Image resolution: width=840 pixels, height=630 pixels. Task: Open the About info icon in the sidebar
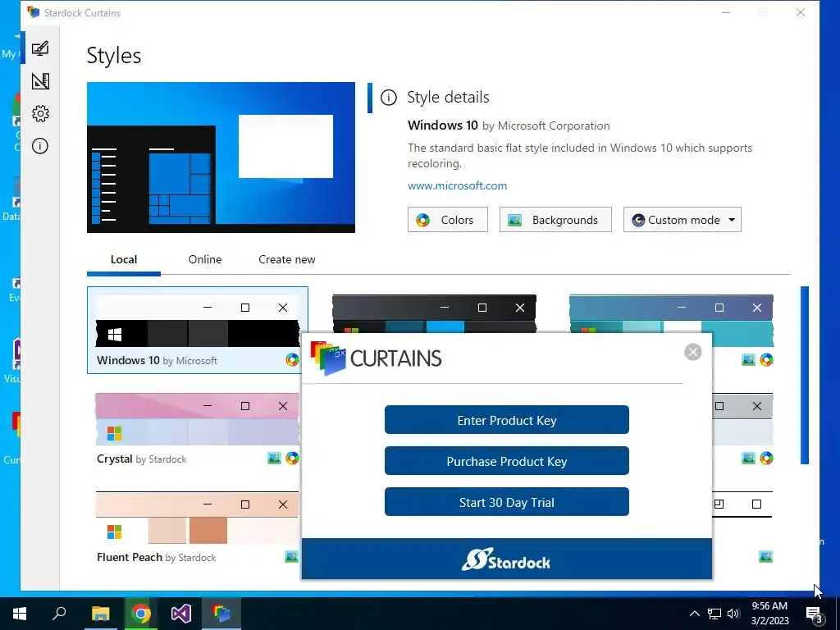coord(40,146)
